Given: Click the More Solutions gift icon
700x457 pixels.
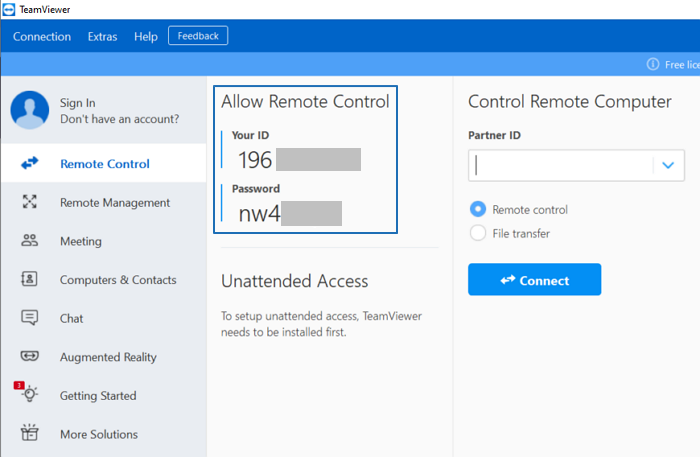Looking at the screenshot, I should point(29,432).
